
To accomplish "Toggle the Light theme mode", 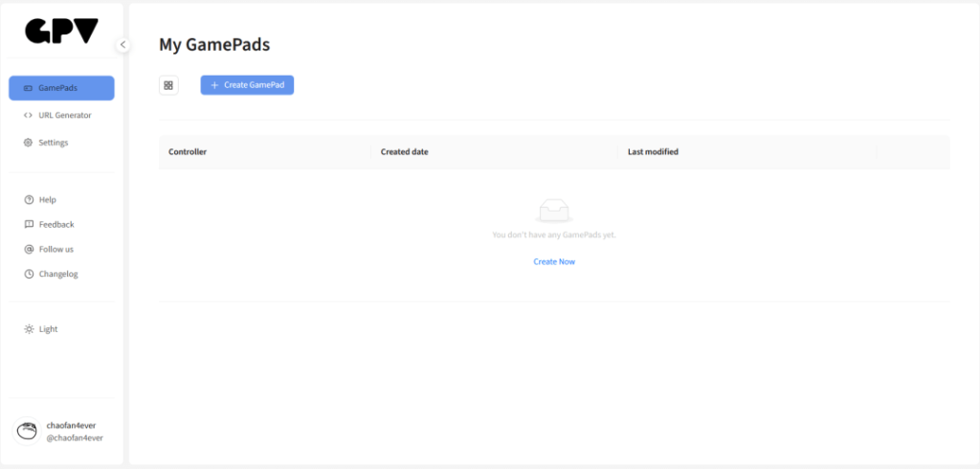I will tap(42, 329).
